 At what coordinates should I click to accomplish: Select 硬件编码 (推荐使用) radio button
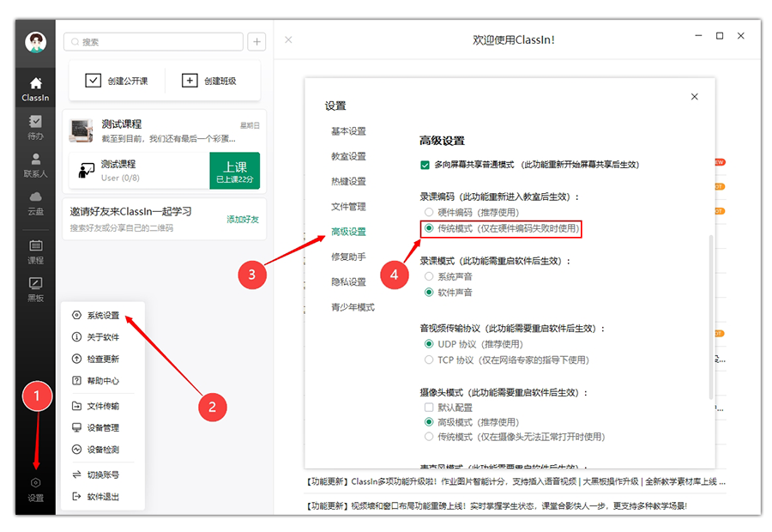point(429,212)
